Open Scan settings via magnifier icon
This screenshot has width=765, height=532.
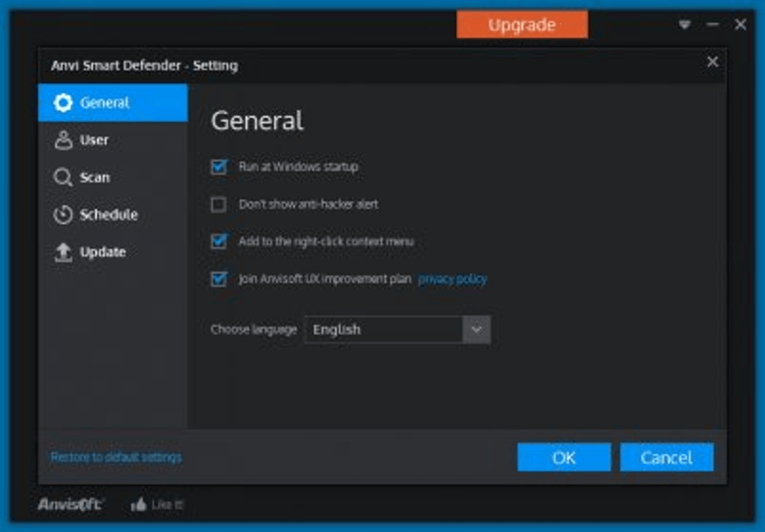click(64, 178)
